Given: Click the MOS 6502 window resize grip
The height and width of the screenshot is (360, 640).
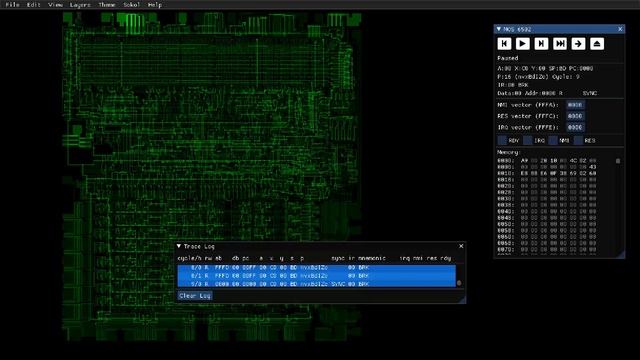Looking at the screenshot, I should [622, 255].
